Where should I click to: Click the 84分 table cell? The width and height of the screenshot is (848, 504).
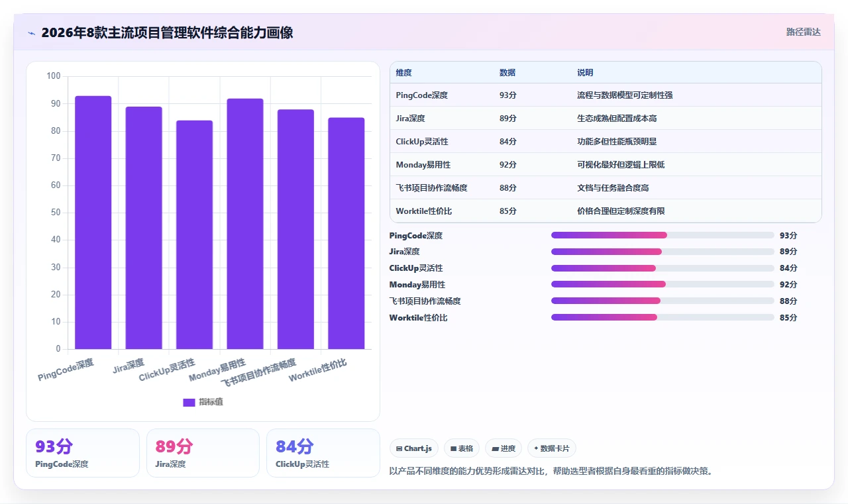pos(508,142)
